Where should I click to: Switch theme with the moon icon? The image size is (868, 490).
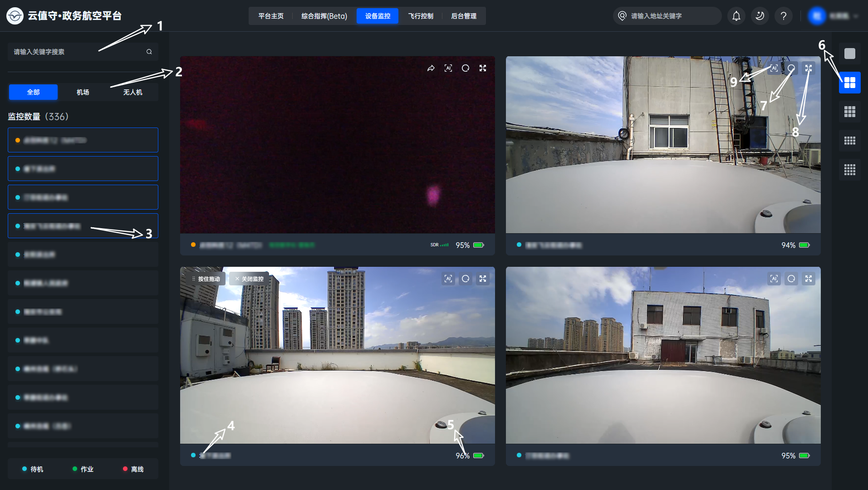point(760,16)
